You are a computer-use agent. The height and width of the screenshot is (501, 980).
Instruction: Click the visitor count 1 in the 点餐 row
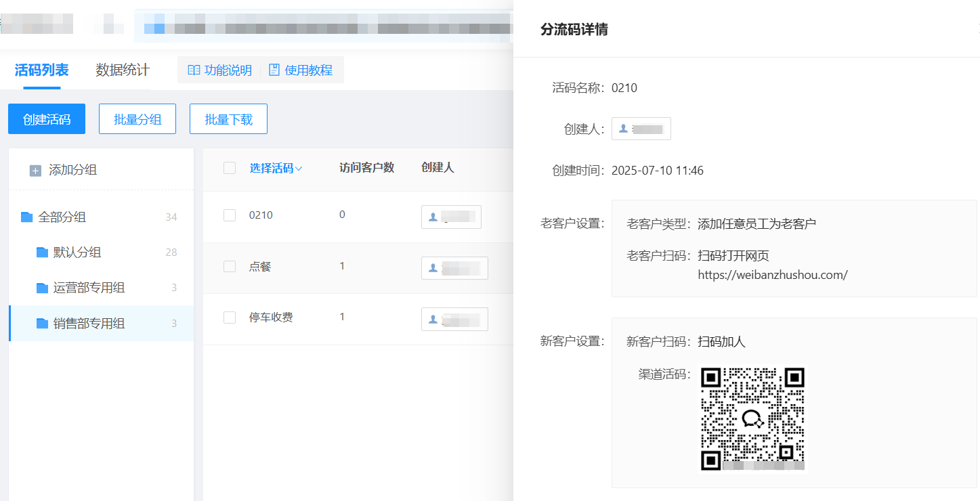click(342, 266)
